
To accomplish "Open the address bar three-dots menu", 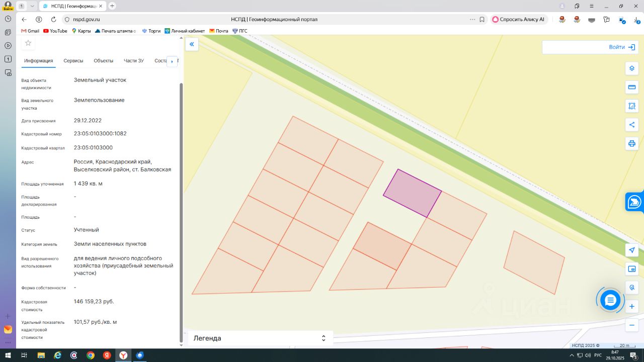I will click(x=472, y=20).
